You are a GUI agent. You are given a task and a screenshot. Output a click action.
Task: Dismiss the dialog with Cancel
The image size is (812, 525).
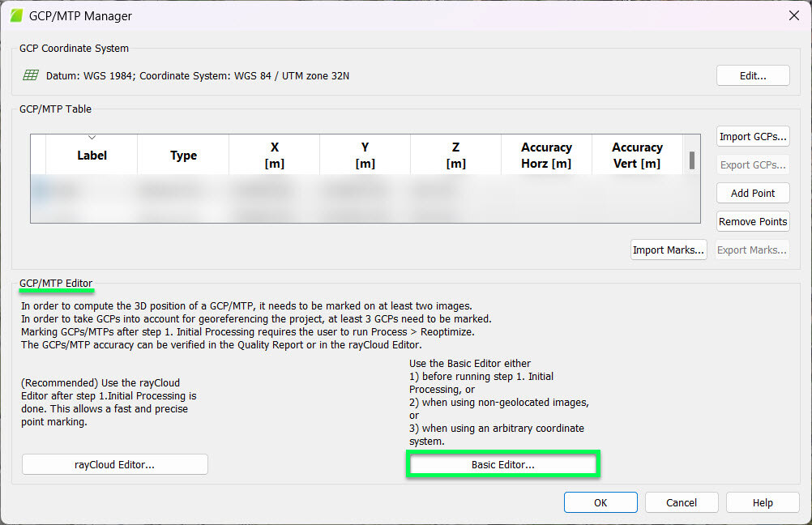point(681,502)
